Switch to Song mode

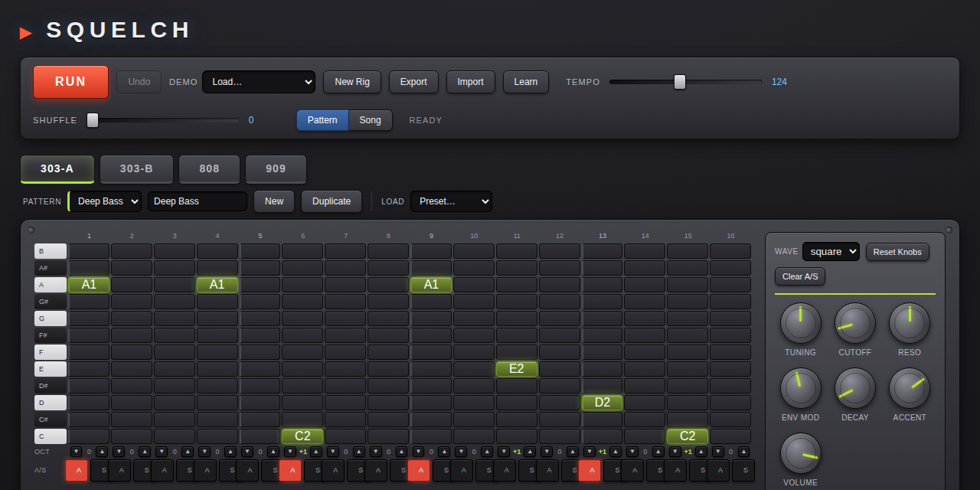click(x=371, y=120)
